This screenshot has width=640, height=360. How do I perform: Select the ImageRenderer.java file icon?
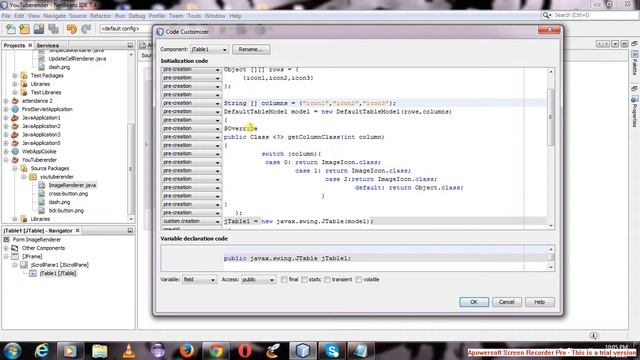pos(42,185)
